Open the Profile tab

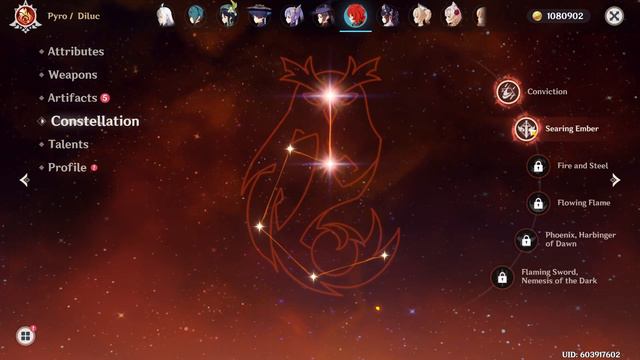tap(67, 167)
